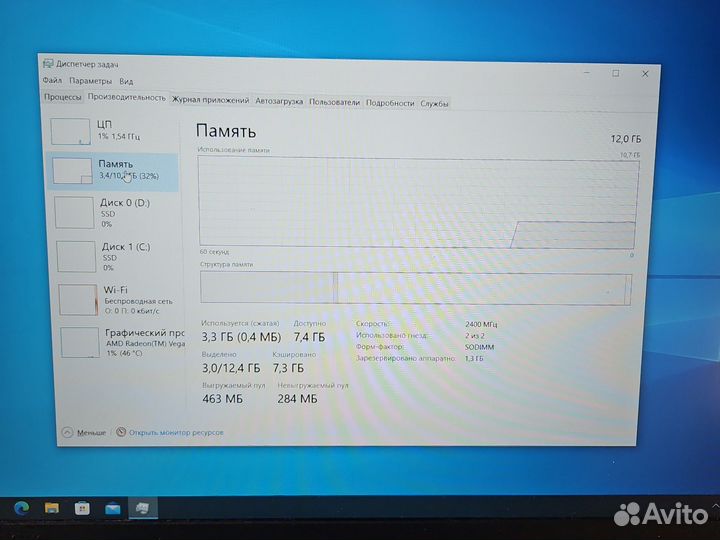Click the 2400 МГц speed value
Screen dimensions: 720x540
(481, 324)
